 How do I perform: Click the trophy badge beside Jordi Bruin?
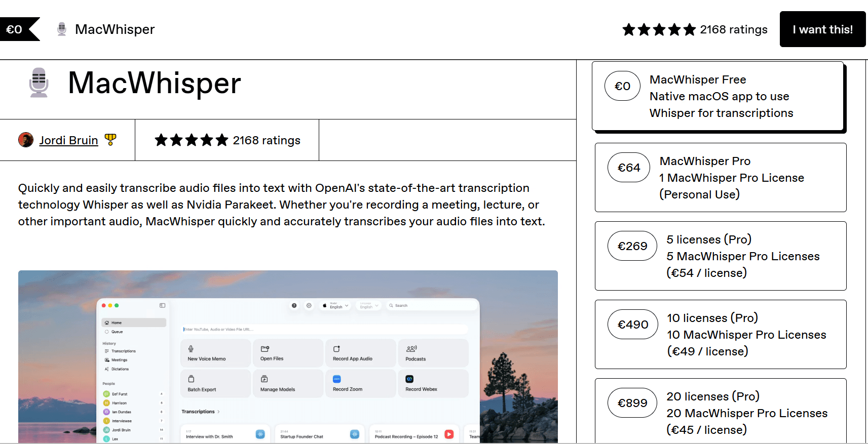(x=110, y=140)
